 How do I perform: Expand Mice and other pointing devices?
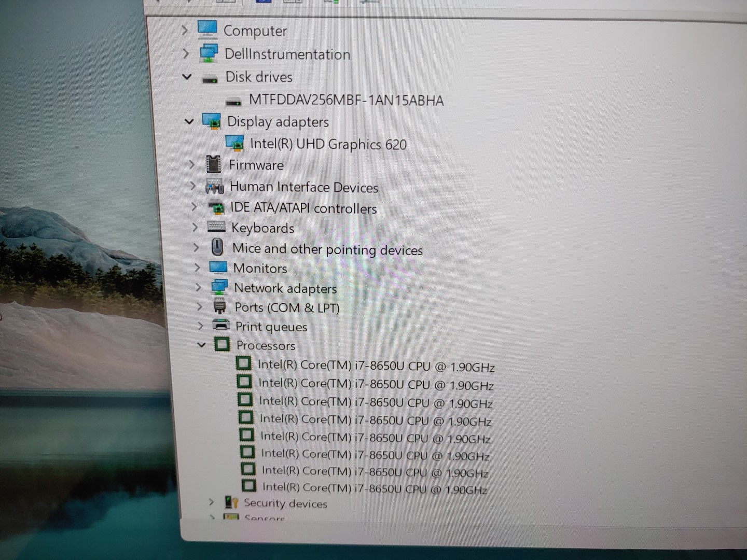(x=196, y=247)
